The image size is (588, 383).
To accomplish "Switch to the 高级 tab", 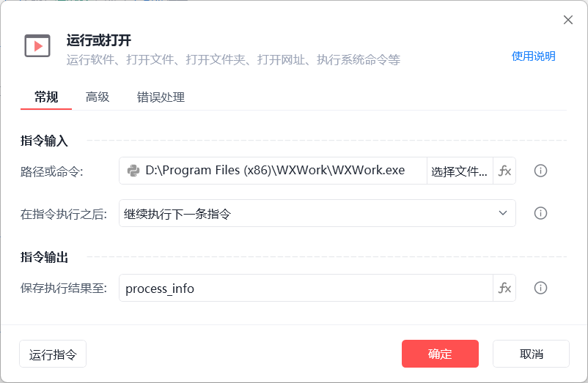I will click(x=98, y=97).
